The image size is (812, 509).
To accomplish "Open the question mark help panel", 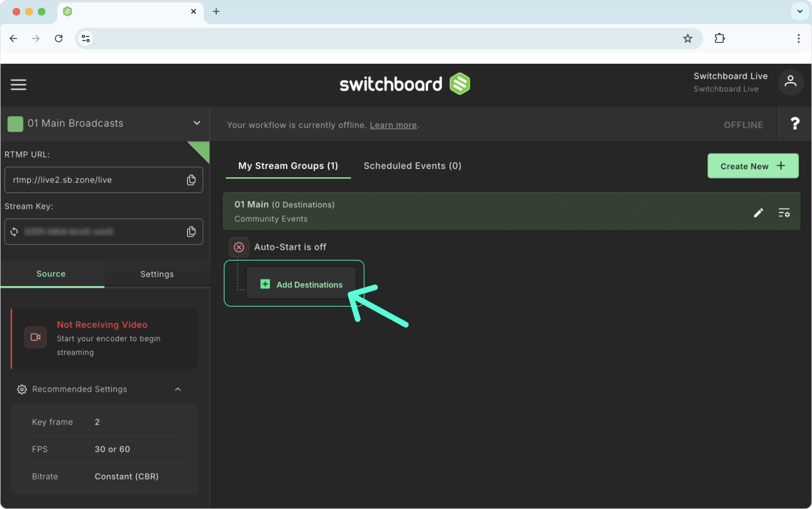I will pyautogui.click(x=795, y=124).
